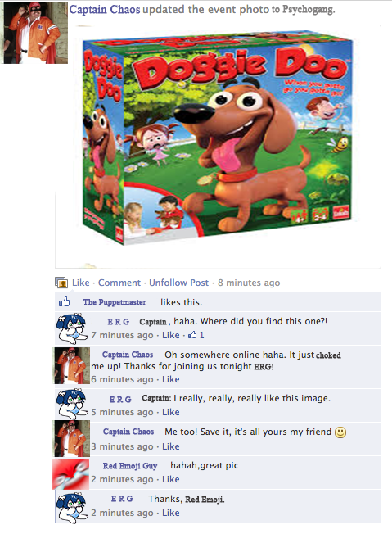The height and width of the screenshot is (534, 392).
Task: Open The Puppetmaster's profile
Action: (115, 302)
